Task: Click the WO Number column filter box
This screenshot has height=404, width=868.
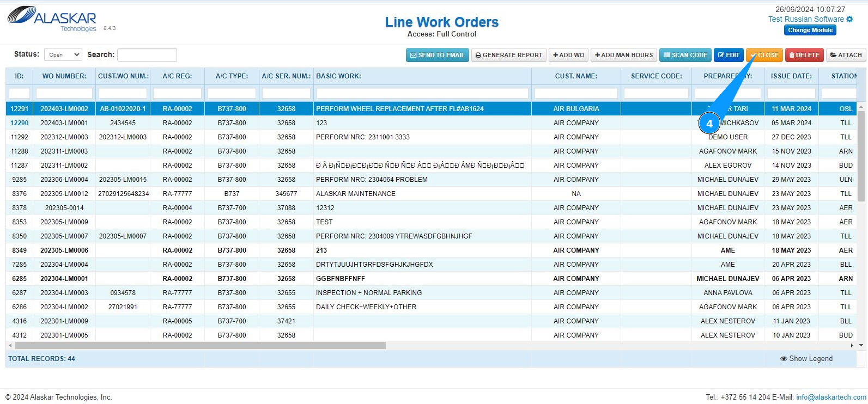Action: click(x=64, y=93)
